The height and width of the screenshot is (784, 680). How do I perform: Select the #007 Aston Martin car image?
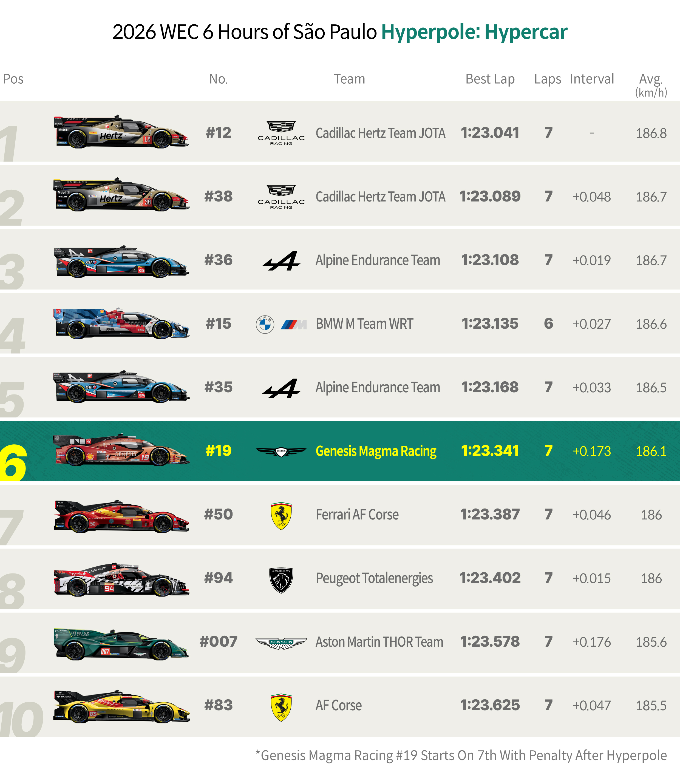121,644
